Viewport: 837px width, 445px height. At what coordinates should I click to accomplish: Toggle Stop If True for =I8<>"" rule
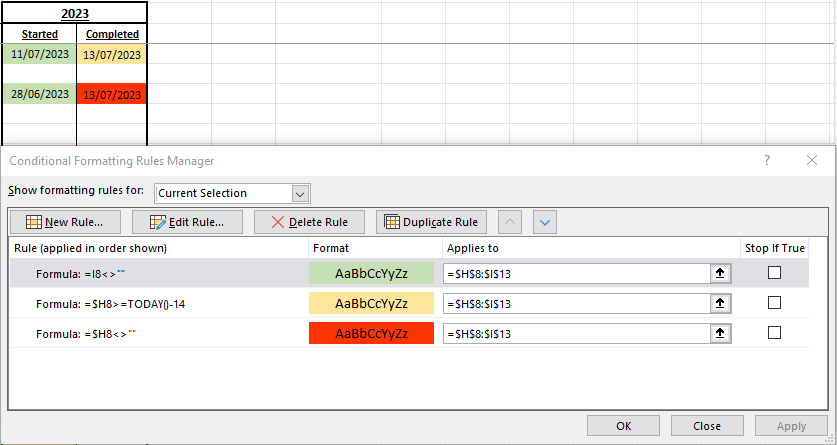pyautogui.click(x=774, y=273)
